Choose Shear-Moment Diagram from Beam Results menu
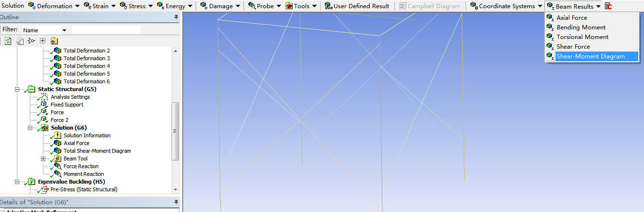 pyautogui.click(x=590, y=56)
